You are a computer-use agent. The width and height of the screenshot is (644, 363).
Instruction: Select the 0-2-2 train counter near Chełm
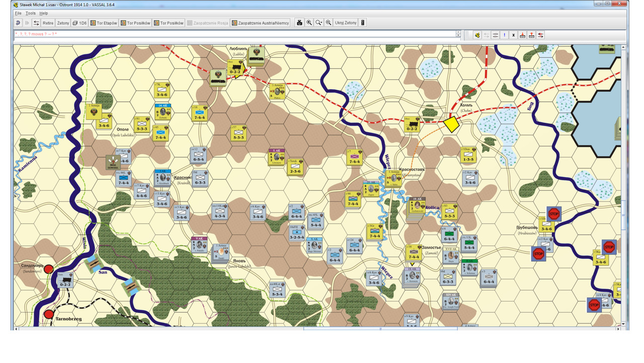pyautogui.click(x=412, y=124)
